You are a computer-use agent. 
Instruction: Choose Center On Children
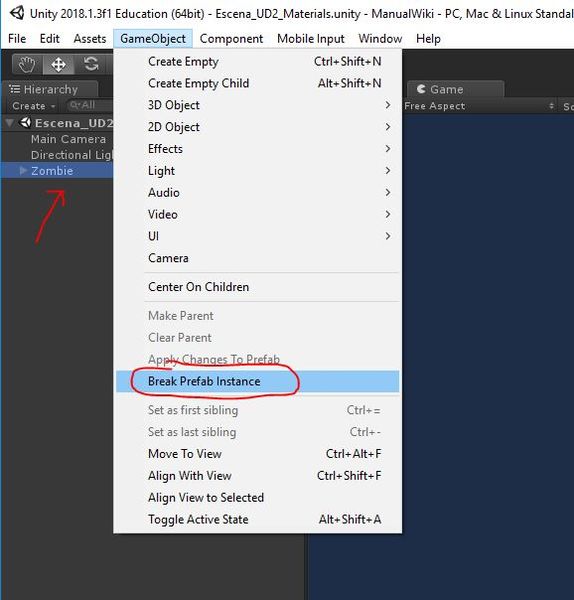click(258, 287)
